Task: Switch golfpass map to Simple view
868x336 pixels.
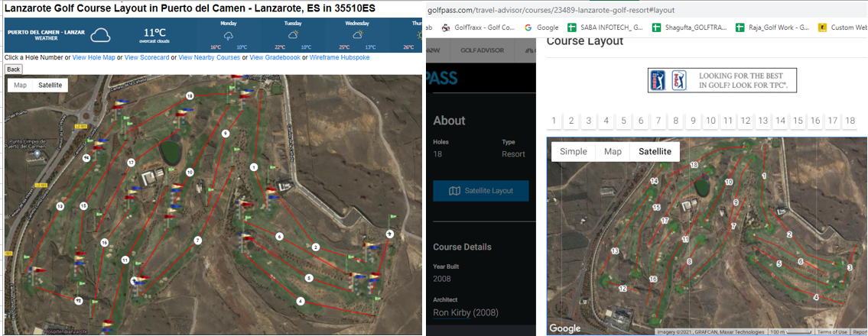Action: click(573, 151)
